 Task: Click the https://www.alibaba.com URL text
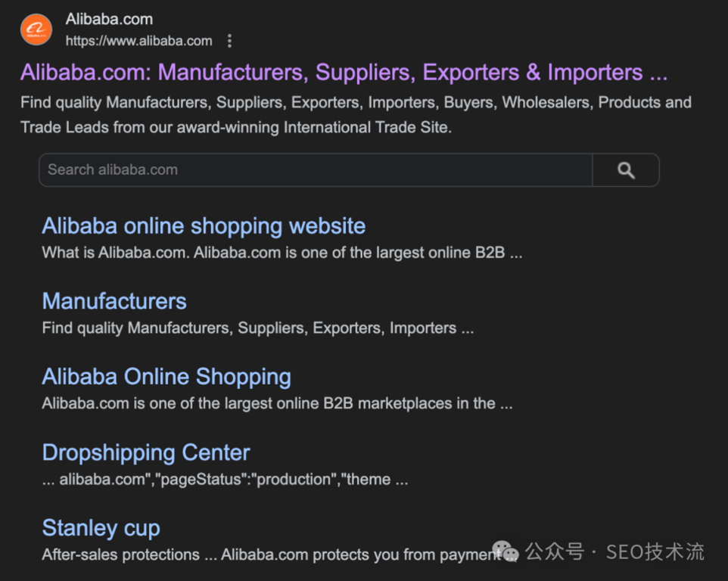[x=138, y=41]
